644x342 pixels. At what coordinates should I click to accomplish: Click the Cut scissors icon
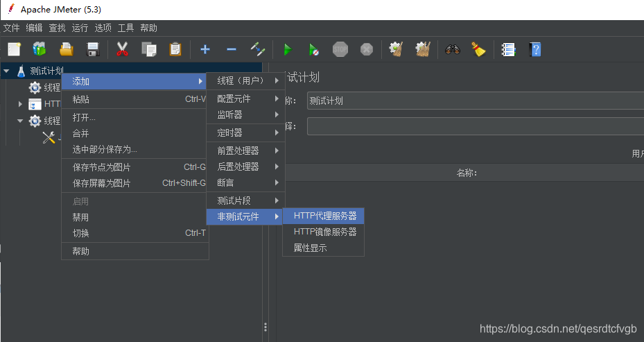point(122,49)
